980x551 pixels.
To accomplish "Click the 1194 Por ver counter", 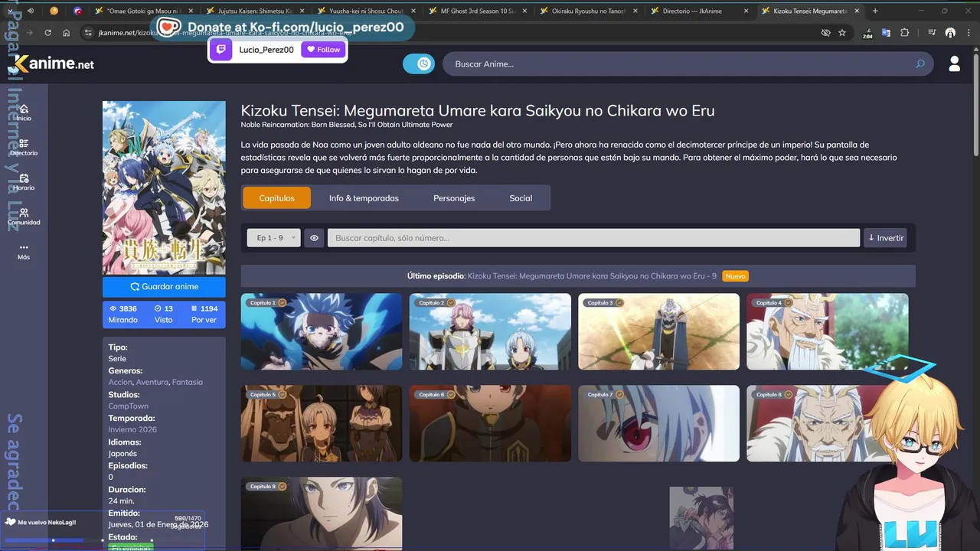I will coord(204,315).
